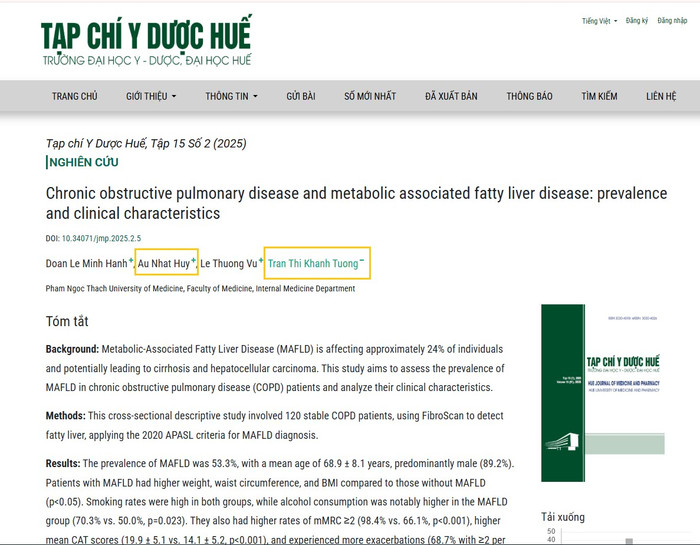Open the Tiếng Việt language dropdown
The height and width of the screenshot is (545, 700).
coord(599,20)
